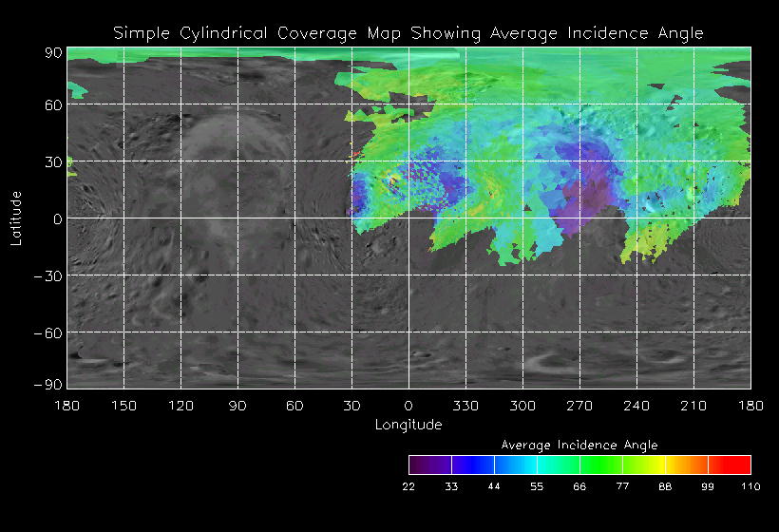Click the color bar value '110'
The height and width of the screenshot is (532, 779).
pyautogui.click(x=750, y=486)
